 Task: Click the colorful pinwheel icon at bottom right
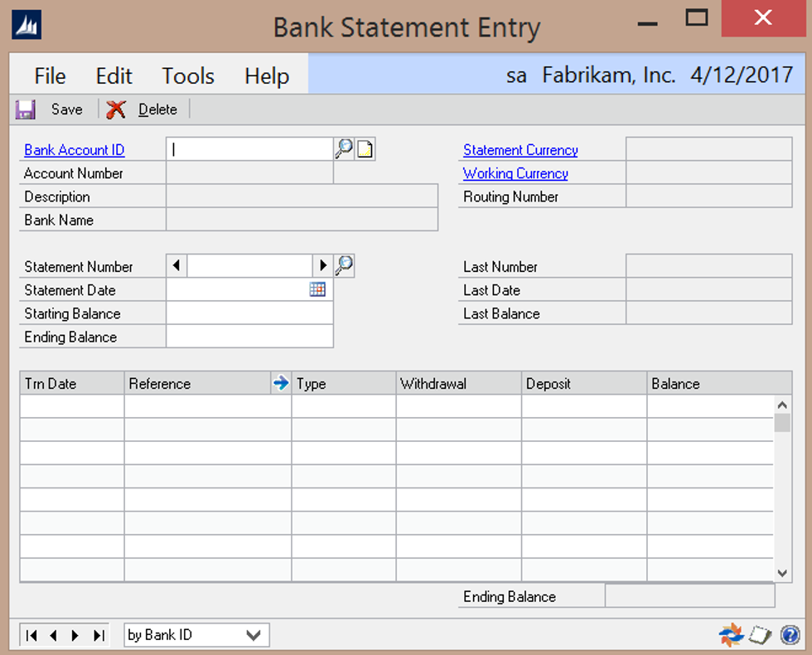(731, 635)
